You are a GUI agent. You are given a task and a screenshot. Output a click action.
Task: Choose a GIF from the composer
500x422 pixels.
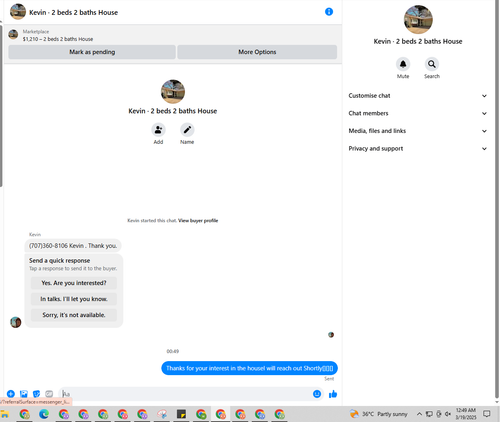[x=49, y=394]
